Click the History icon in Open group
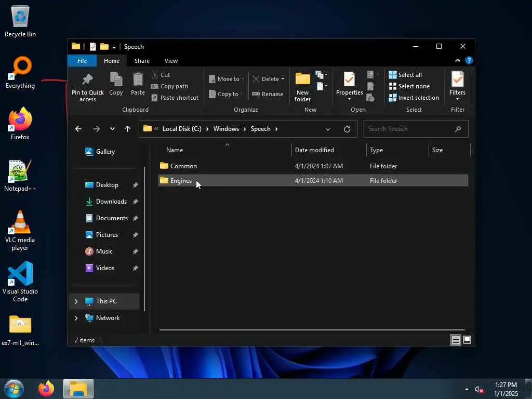532x399 pixels. coord(370,98)
